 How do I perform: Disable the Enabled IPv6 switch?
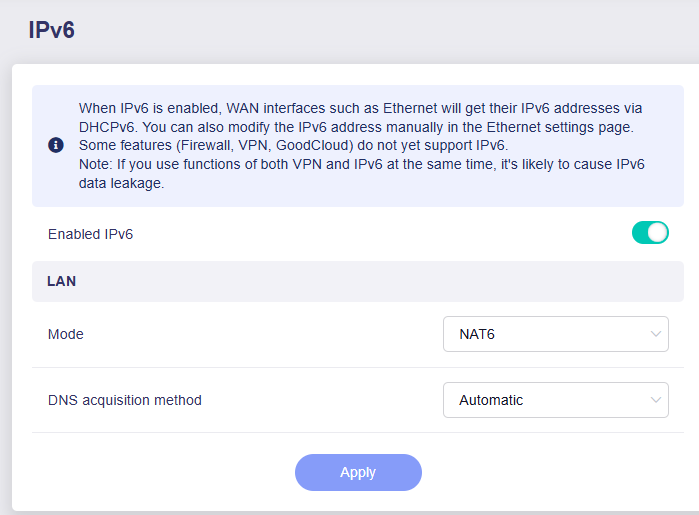pos(650,233)
